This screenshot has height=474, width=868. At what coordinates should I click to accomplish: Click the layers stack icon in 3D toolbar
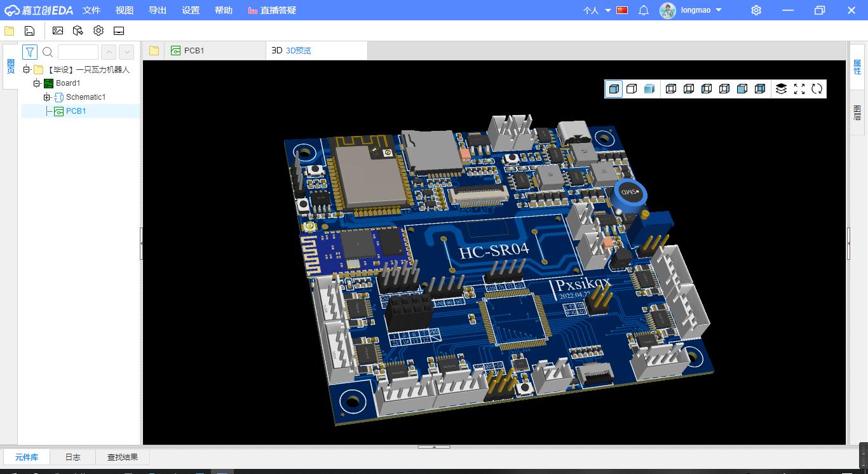click(x=781, y=89)
